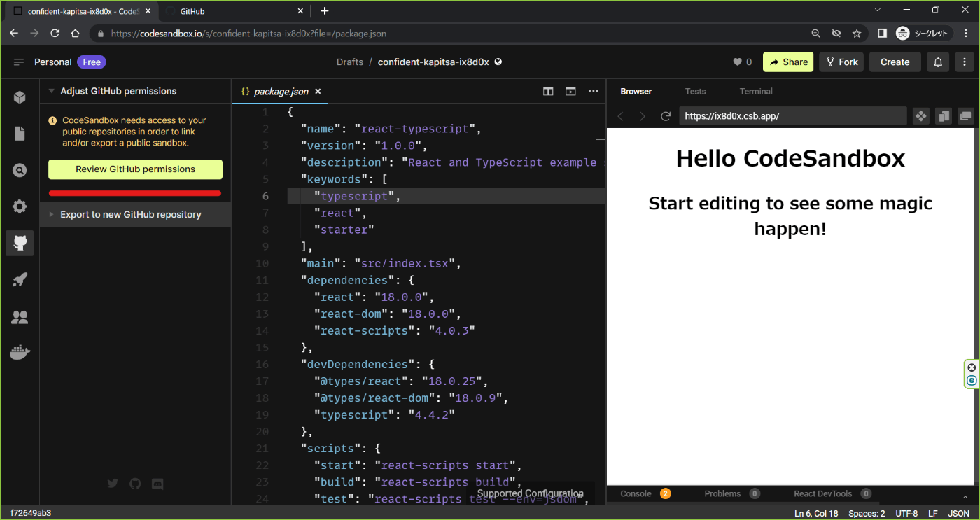Click the heart like icon

pos(737,62)
